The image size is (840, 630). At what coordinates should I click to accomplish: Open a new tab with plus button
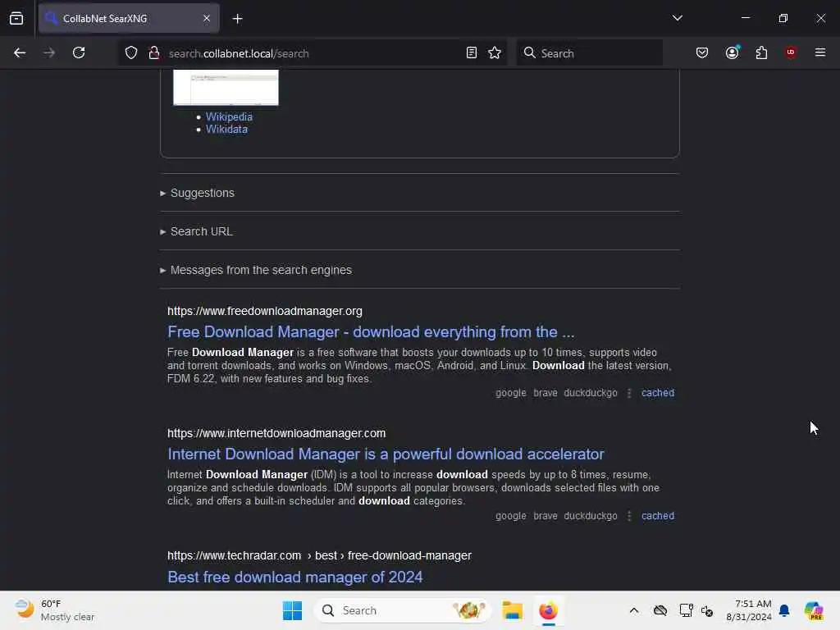[x=237, y=19]
